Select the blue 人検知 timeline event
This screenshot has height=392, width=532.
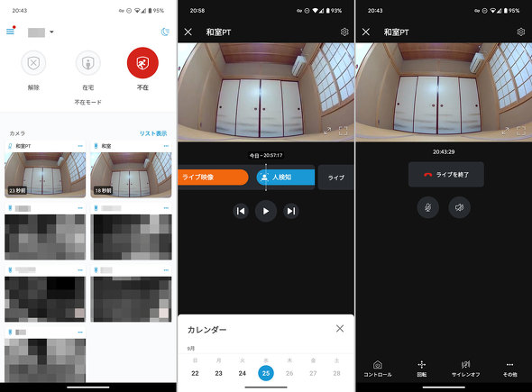pyautogui.click(x=286, y=177)
